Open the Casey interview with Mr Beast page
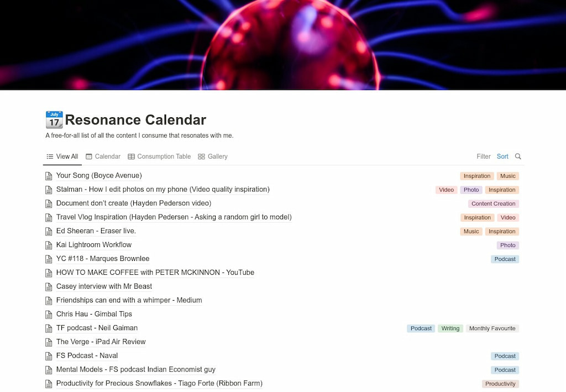Screen dimensions: 566x392 [104, 286]
